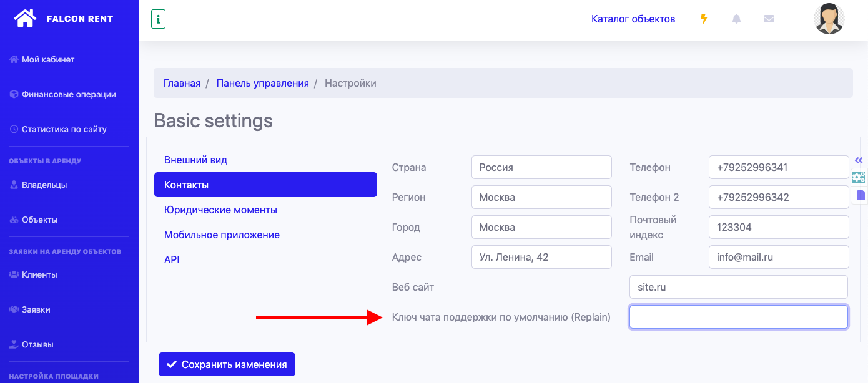Focus the Replain chat key input field
Image resolution: width=868 pixels, height=383 pixels.
[x=738, y=317]
